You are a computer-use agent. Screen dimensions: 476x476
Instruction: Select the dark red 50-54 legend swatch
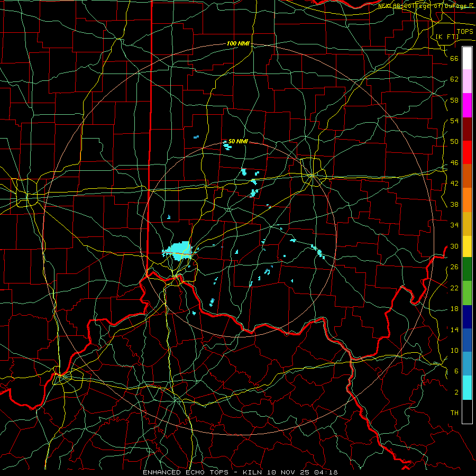pyautogui.click(x=467, y=129)
